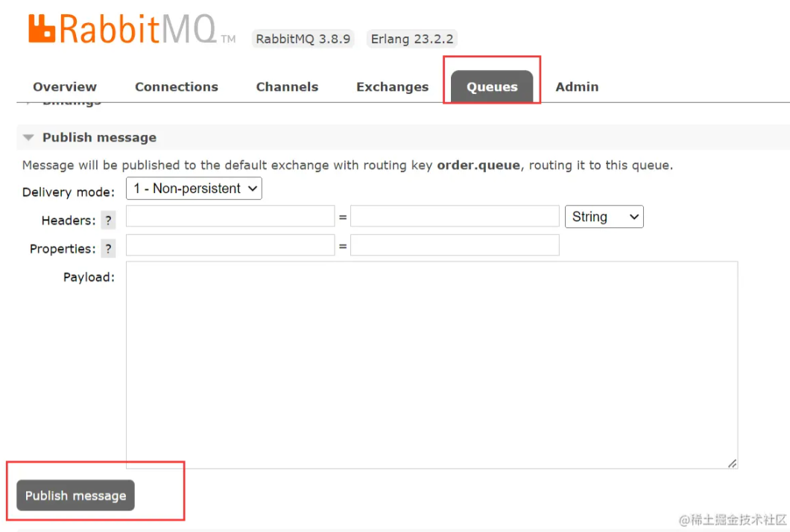
Task: Focus the Properties value input field
Action: click(455, 245)
